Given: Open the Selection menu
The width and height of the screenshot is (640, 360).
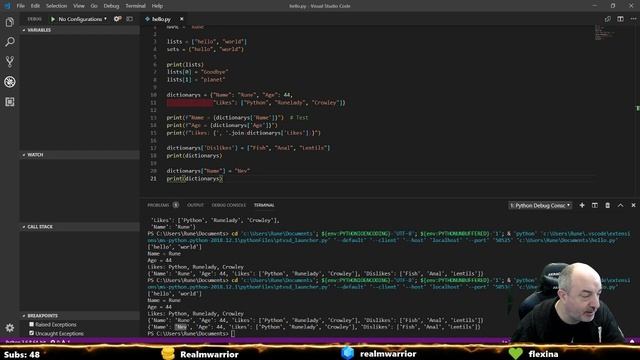Looking at the screenshot, I should point(56,6).
